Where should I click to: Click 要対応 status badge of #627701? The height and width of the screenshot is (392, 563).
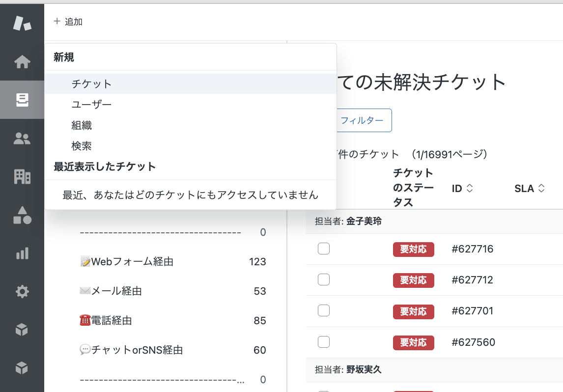click(x=414, y=311)
